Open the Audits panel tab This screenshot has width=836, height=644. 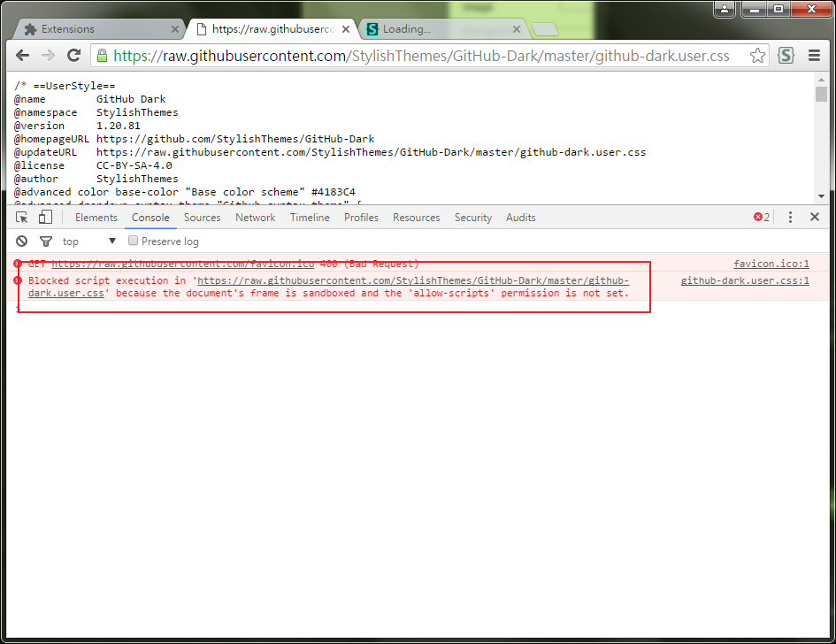[x=520, y=218]
